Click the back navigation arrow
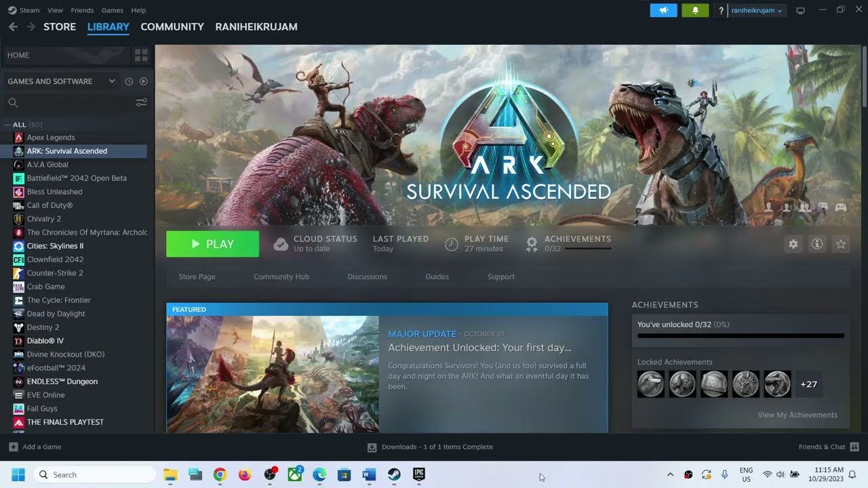Image resolution: width=868 pixels, height=488 pixels. [13, 26]
